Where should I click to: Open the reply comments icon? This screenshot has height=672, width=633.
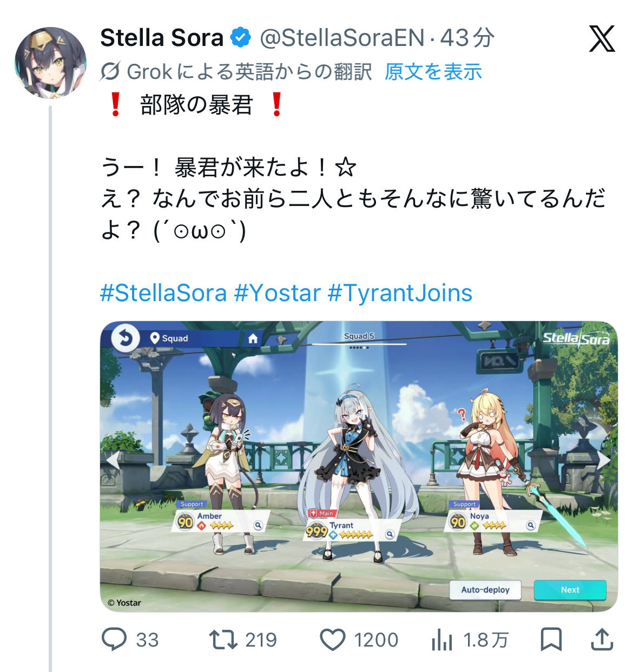[114, 639]
